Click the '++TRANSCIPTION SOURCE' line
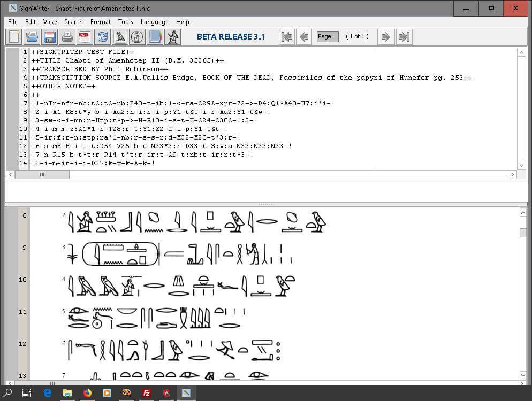The width and height of the screenshot is (532, 401). pos(252,78)
